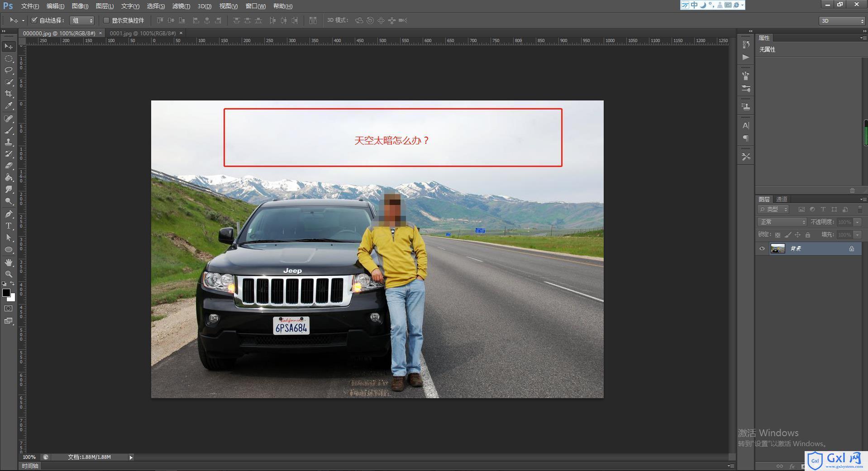This screenshot has width=868, height=471.
Task: Toggle lock image pixels brush icon
Action: coord(788,235)
